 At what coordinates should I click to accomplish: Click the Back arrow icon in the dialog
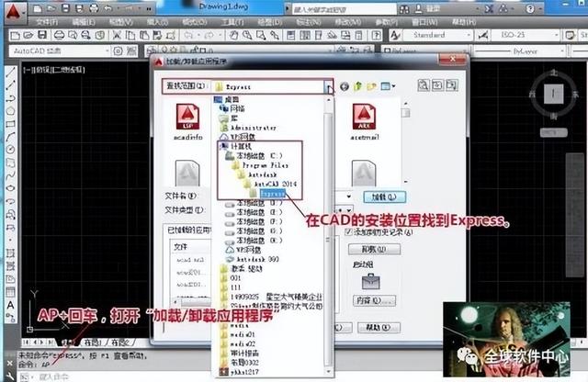[x=345, y=86]
